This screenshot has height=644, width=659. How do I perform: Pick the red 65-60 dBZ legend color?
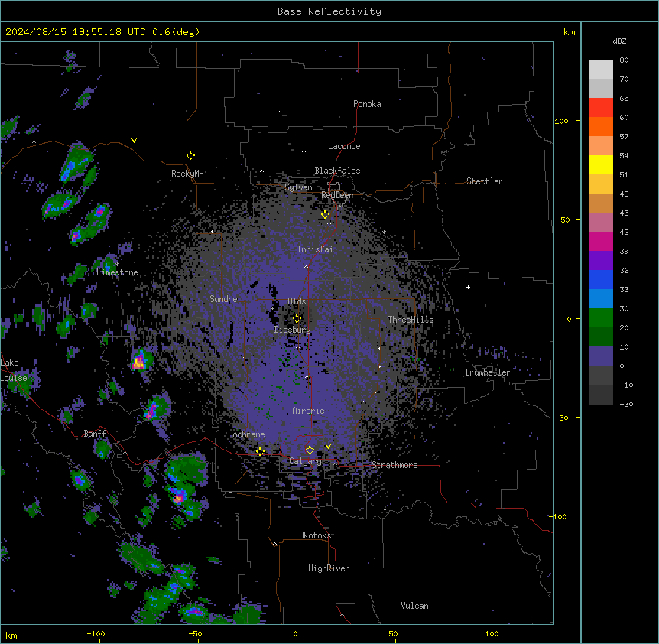click(601, 107)
